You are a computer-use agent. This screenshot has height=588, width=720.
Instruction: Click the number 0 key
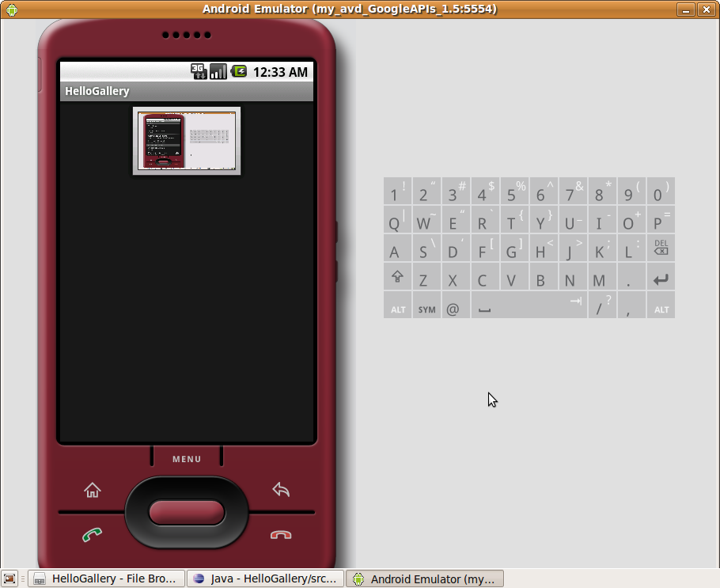point(661,191)
